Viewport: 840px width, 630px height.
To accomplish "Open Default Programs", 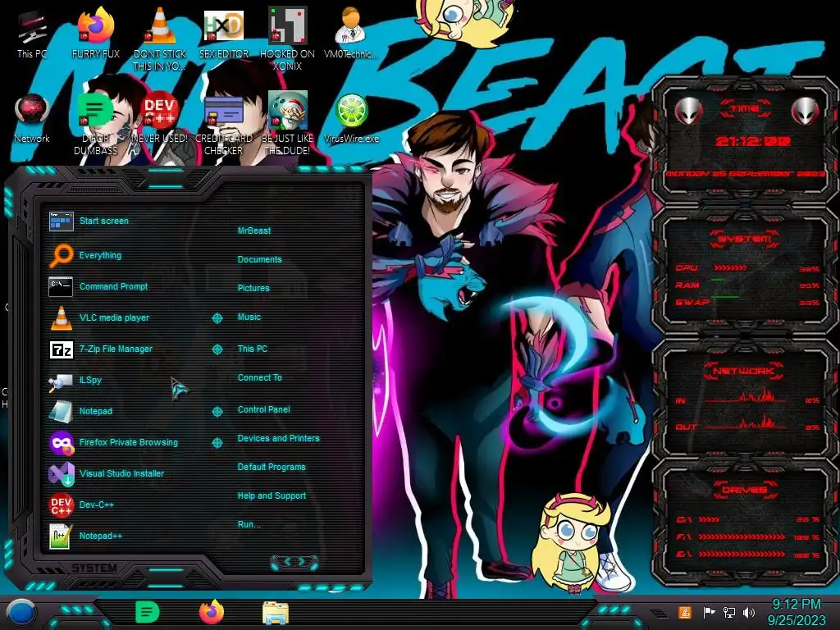I will 272,467.
